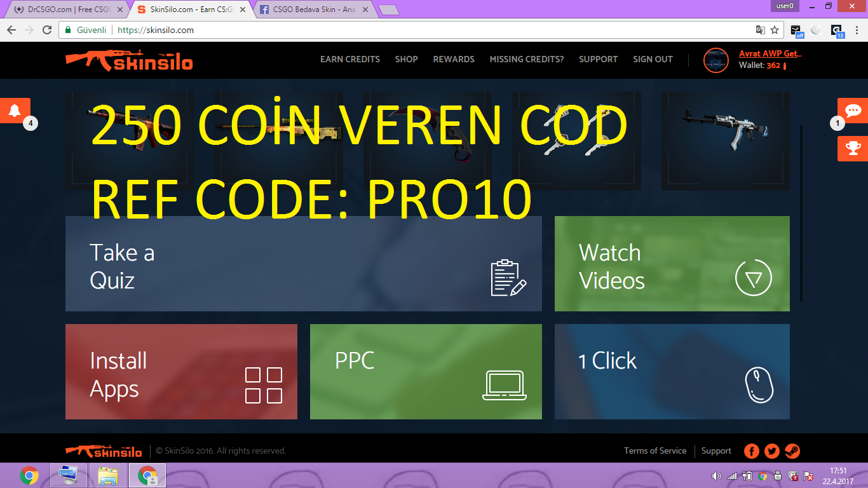Open Terms of Service link

[x=655, y=451]
